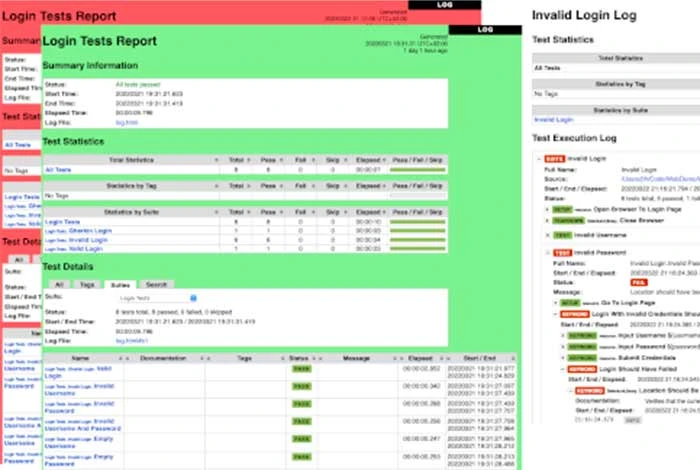Select the Suites tab in Test Details
This screenshot has height=470, width=700.
(x=120, y=284)
